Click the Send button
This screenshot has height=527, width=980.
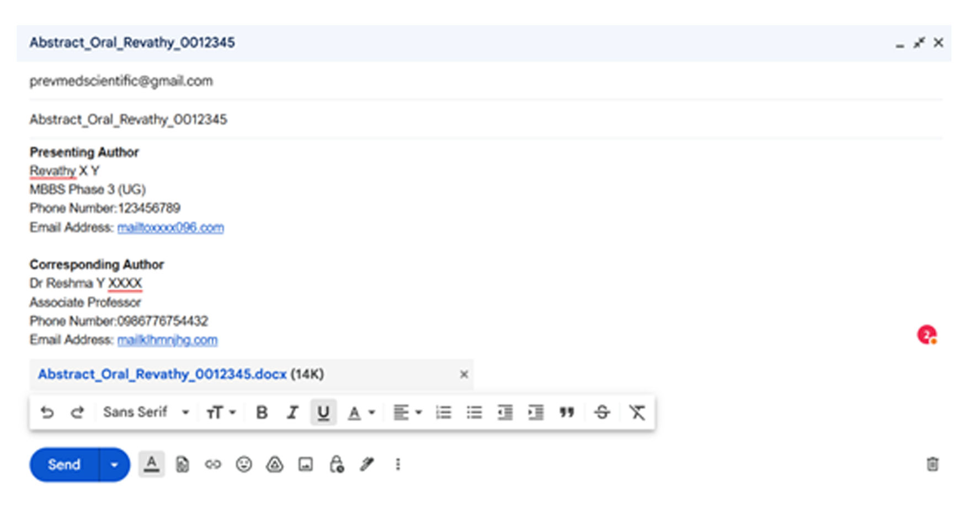tap(64, 465)
